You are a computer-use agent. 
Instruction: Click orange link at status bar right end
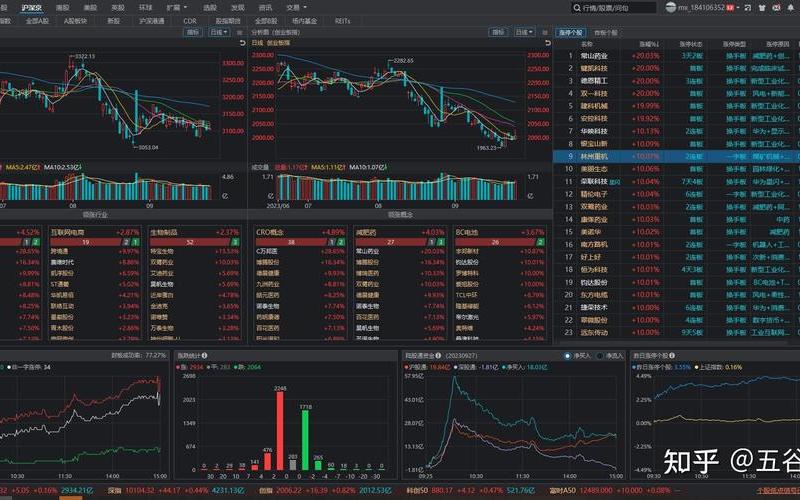coord(778,491)
